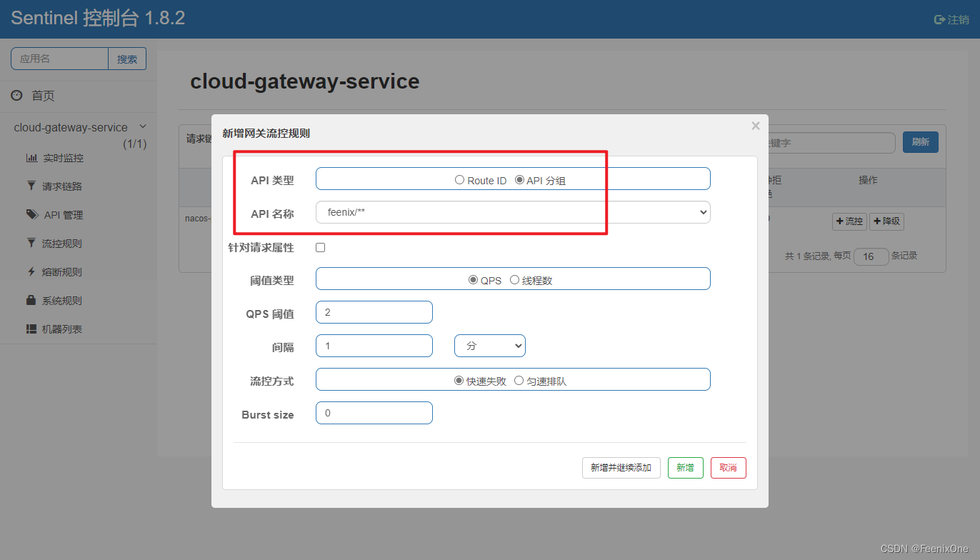This screenshot has width=980, height=560.
Task: Click the 应用名 search field
Action: point(59,59)
